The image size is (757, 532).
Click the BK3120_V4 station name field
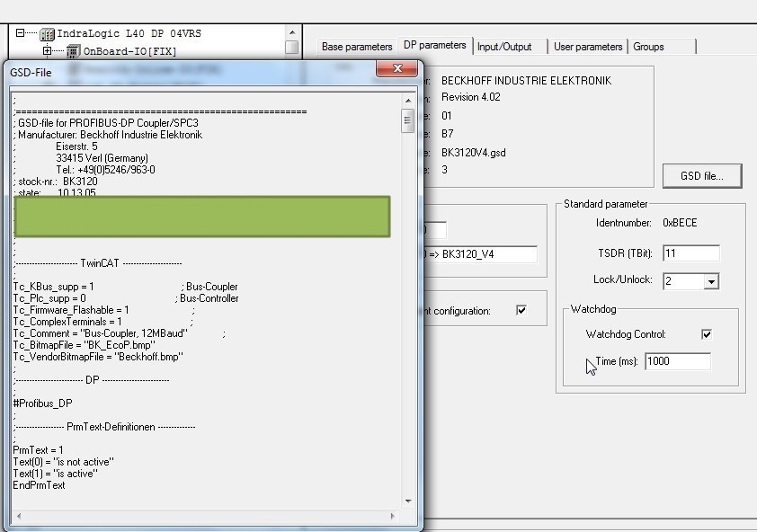pyautogui.click(x=480, y=254)
